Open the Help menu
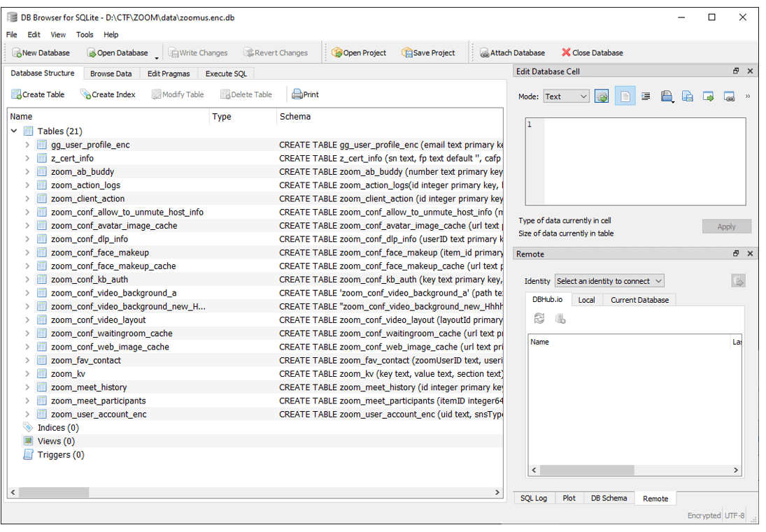The height and width of the screenshot is (532, 766). [x=111, y=35]
